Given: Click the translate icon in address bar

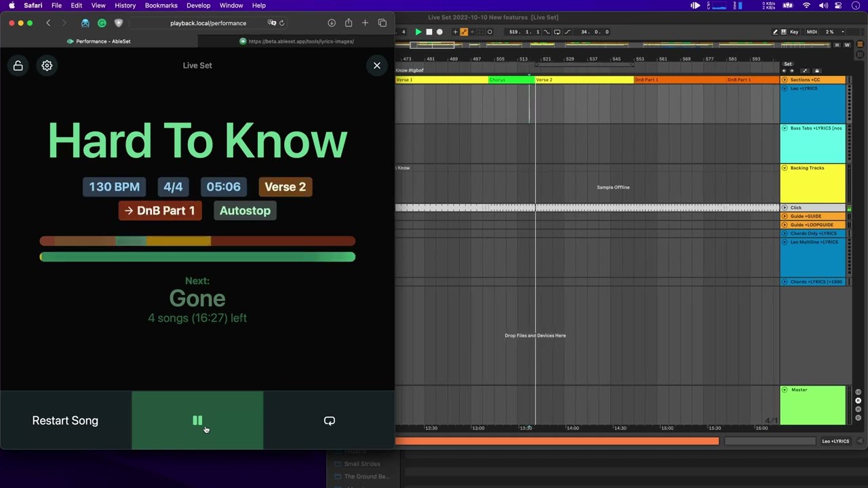Looking at the screenshot, I should [x=272, y=23].
